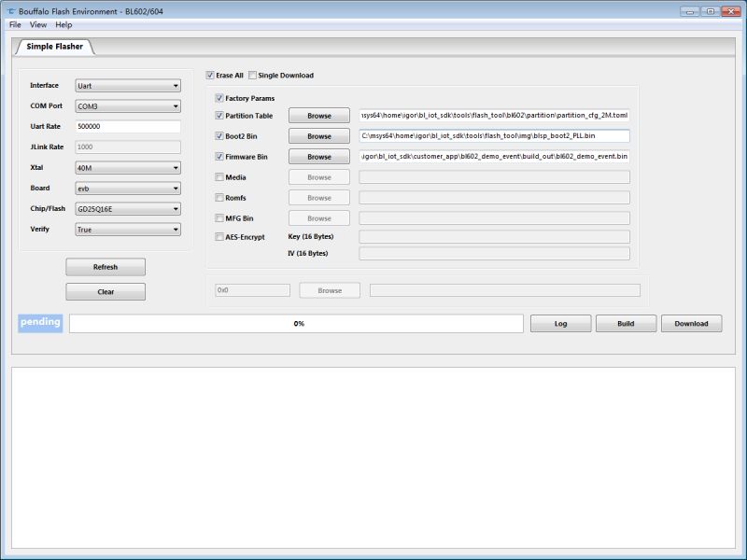Click the 0% progress bar
Viewport: 747px width, 560px height.
[296, 324]
